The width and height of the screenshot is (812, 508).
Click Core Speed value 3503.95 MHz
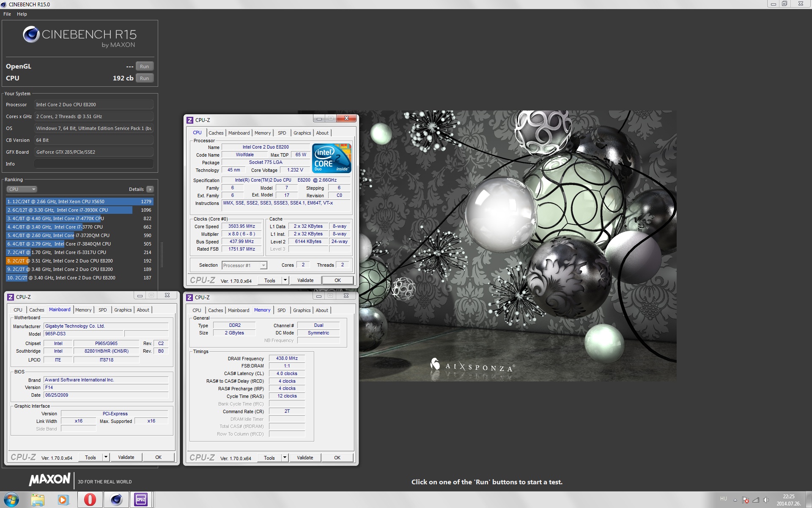coord(241,226)
